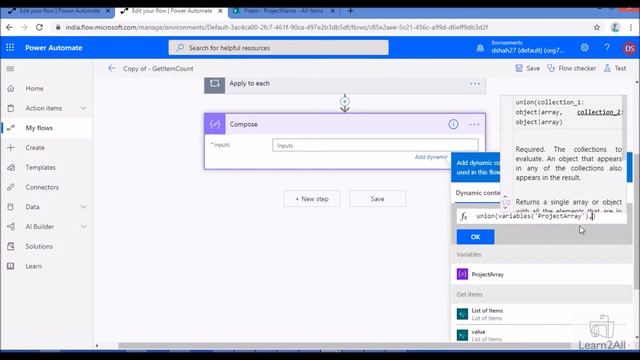Open the Environments selector
The image size is (640, 360).
coord(527,47)
